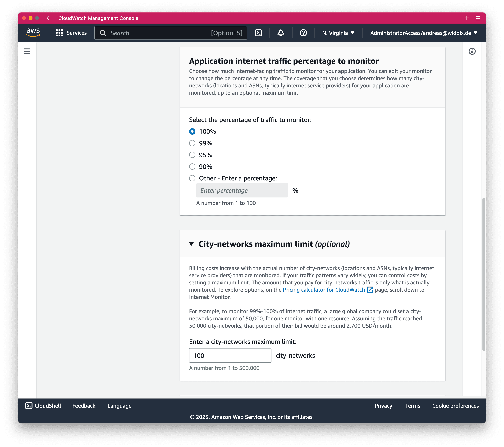Open the notifications bell
Screen dimensions: 504x447
(x=281, y=33)
